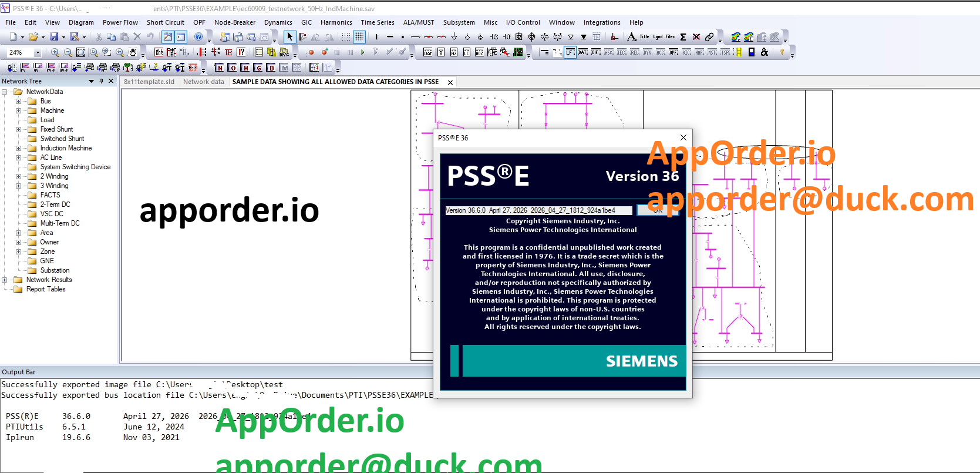Open the 24% zoom level dropdown
980x473 pixels.
click(x=38, y=53)
